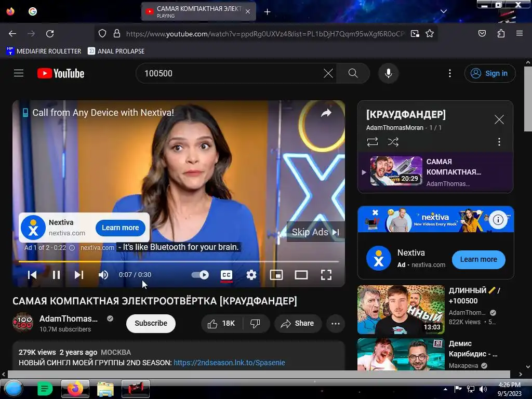This screenshot has height=399, width=532.
Task: Open ad info icon on Nextiva banner
Action: (498, 220)
